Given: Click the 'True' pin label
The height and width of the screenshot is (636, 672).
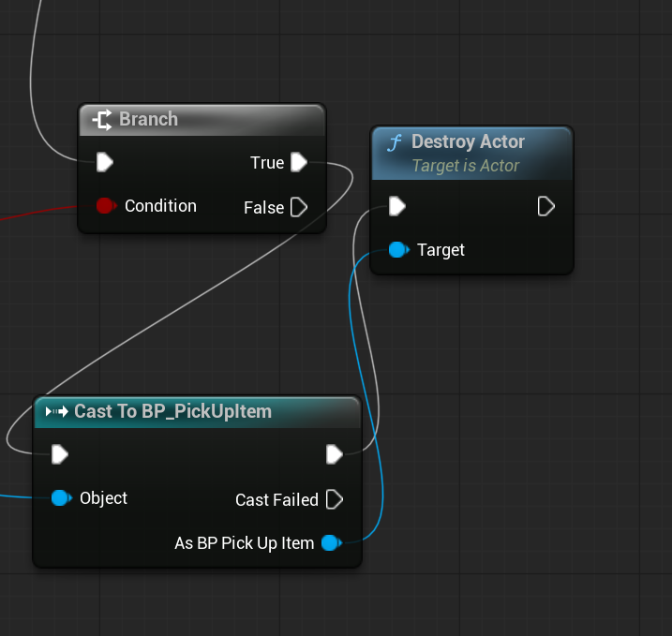Looking at the screenshot, I should (267, 163).
